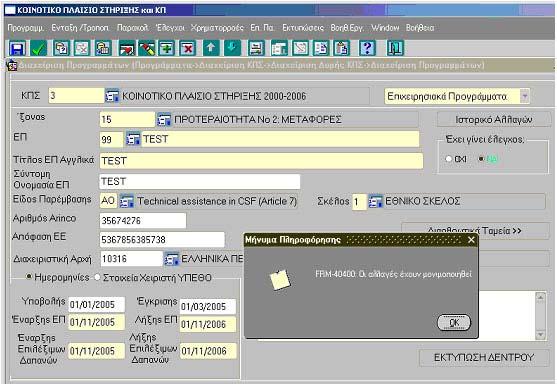Click the green checkmark toolbar icon
Viewport: 557px width, 386px height.
[x=38, y=48]
